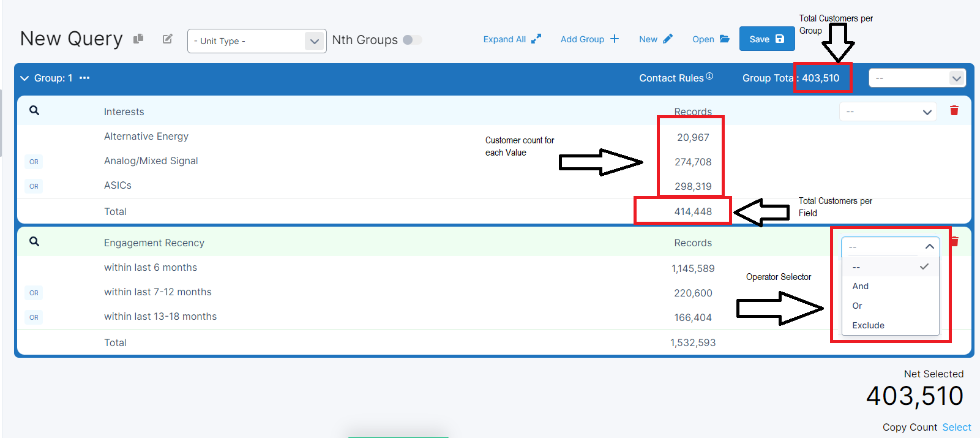Click Add Group

click(589, 39)
